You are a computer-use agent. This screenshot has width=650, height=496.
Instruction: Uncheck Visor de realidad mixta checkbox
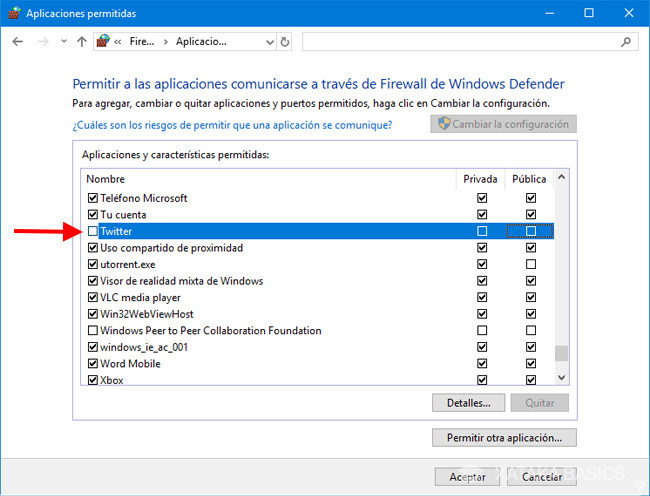[93, 281]
